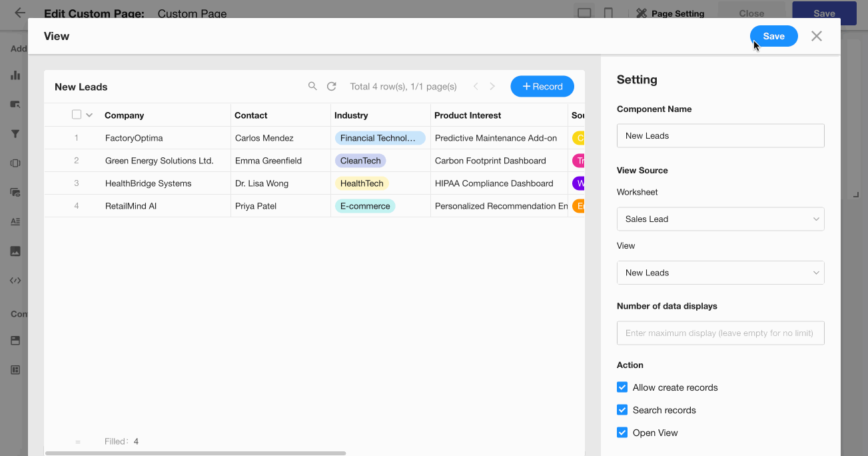Image resolution: width=868 pixels, height=456 pixels.
Task: Click the bar chart icon in left sidebar
Action: pos(15,75)
